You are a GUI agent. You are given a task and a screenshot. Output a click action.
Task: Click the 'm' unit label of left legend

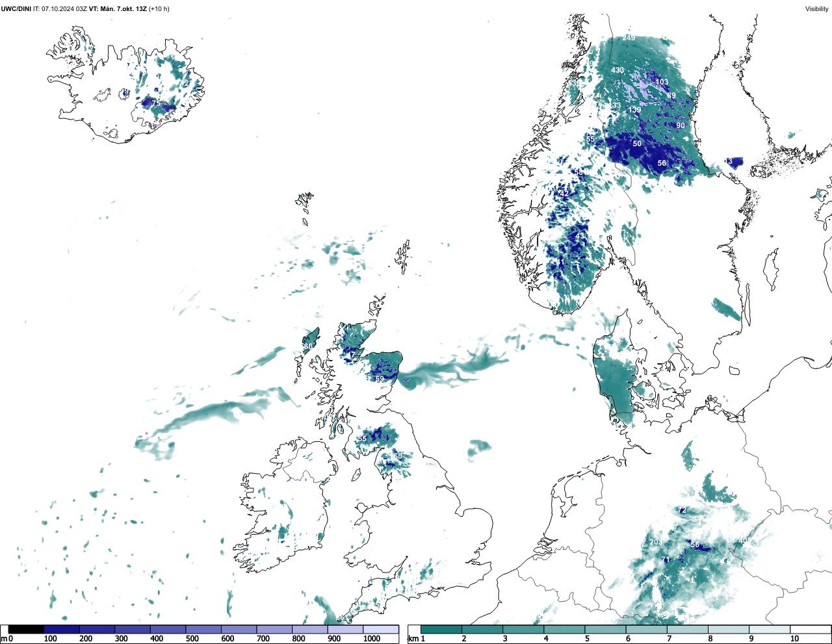coord(3,639)
